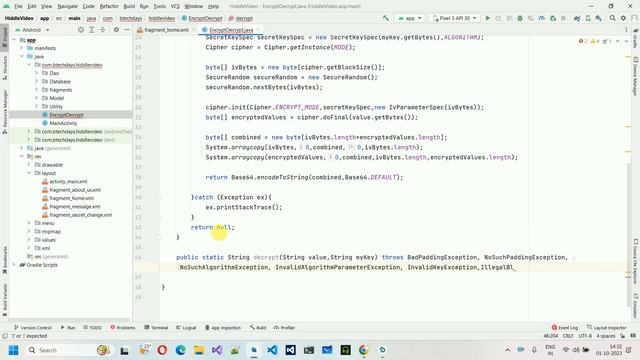Image resolution: width=640 pixels, height=360 pixels.
Task: Select fragment_message.xml file
Action: [x=75, y=206]
